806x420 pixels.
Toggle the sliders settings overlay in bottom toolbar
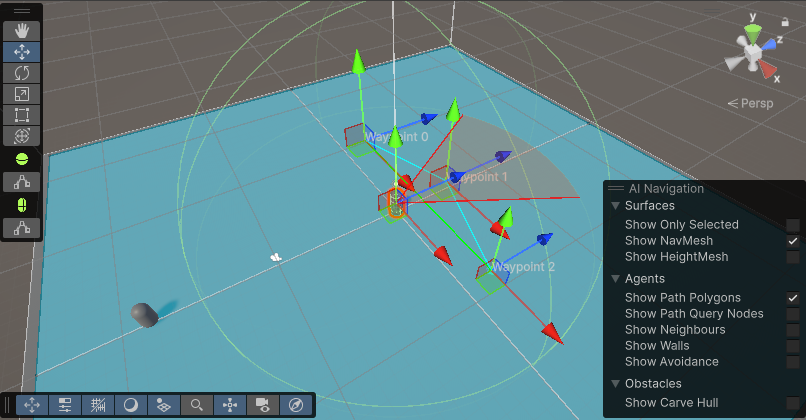point(65,405)
